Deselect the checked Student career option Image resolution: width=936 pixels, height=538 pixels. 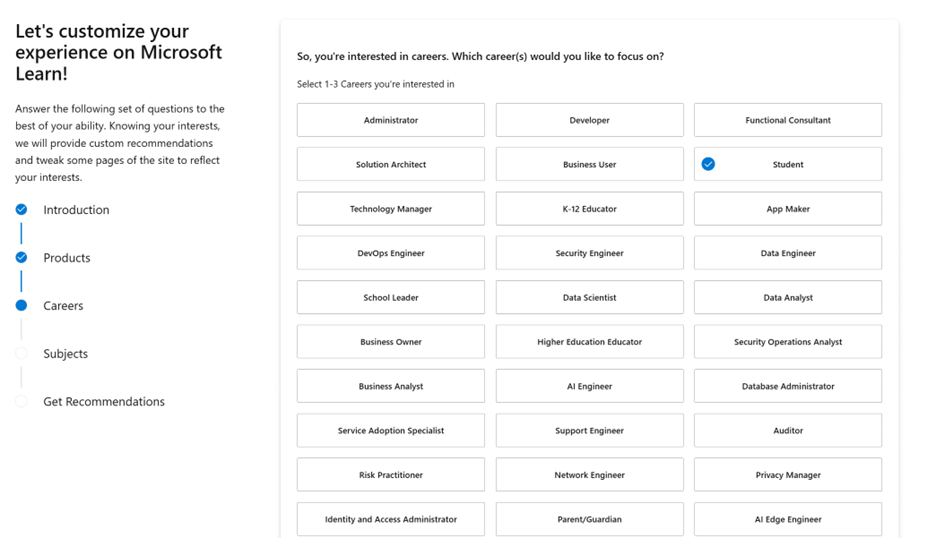point(787,164)
